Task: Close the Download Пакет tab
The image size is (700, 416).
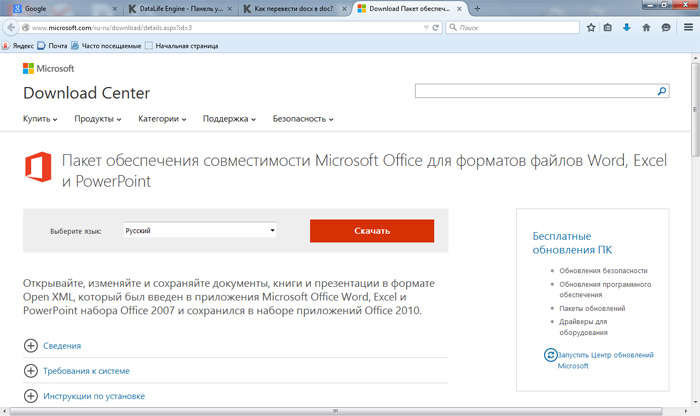Action: [459, 8]
